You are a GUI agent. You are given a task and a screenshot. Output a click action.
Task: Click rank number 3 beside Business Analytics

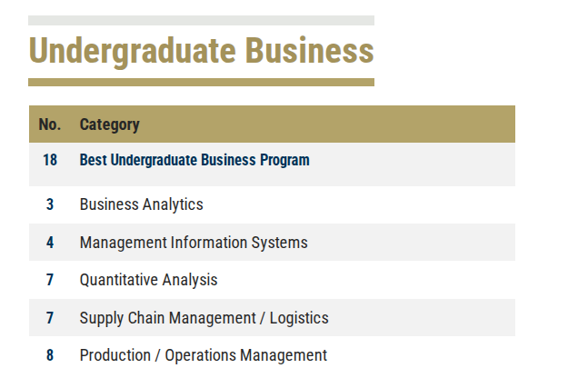(50, 204)
